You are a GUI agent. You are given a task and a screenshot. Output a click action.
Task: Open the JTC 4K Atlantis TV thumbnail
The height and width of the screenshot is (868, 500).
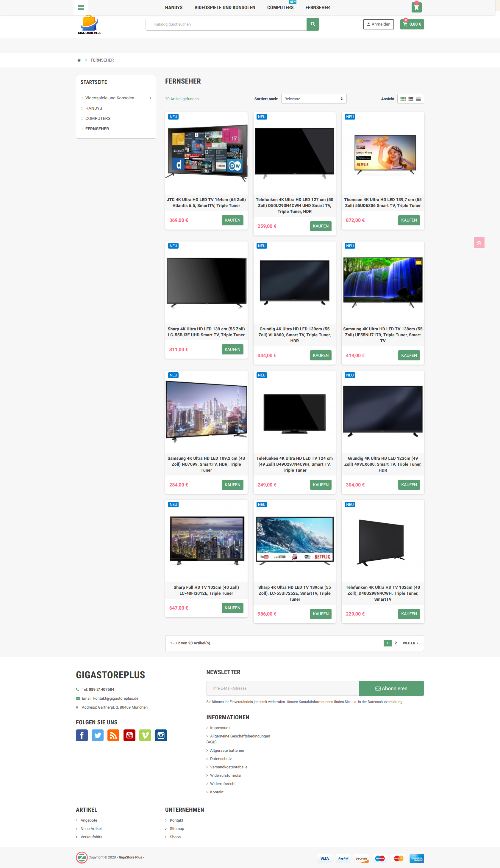tap(206, 153)
